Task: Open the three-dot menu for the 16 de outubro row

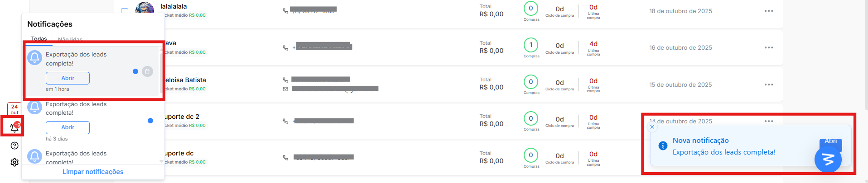Action: pos(769,47)
